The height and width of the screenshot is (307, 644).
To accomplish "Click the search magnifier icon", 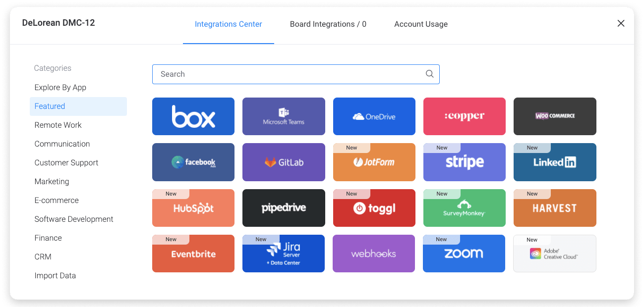I will pos(430,74).
